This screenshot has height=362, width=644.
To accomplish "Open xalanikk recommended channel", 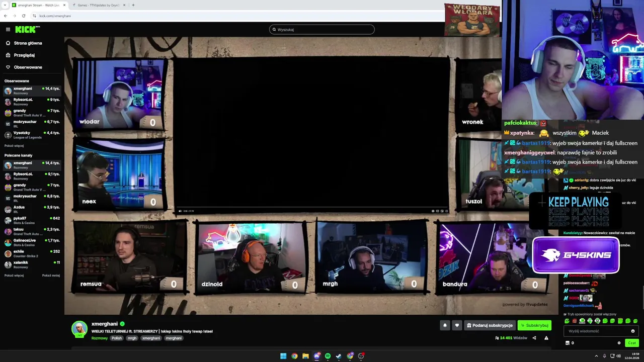I will tap(32, 264).
